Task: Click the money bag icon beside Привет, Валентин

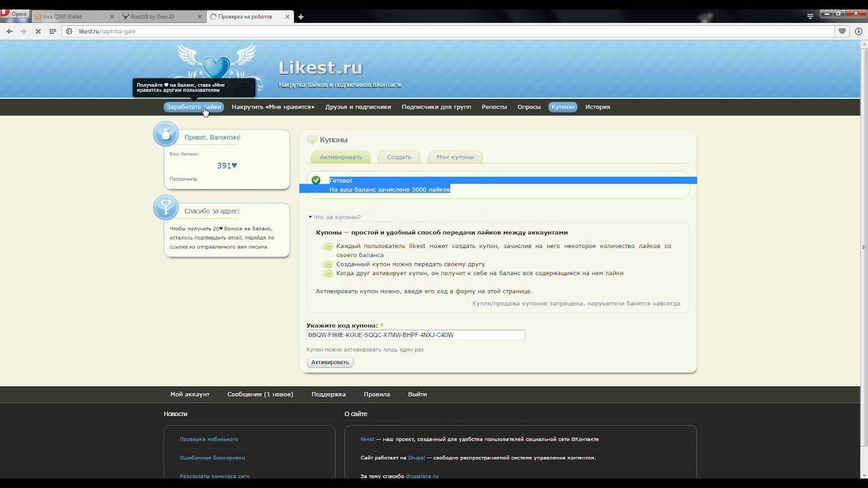Action: (166, 134)
